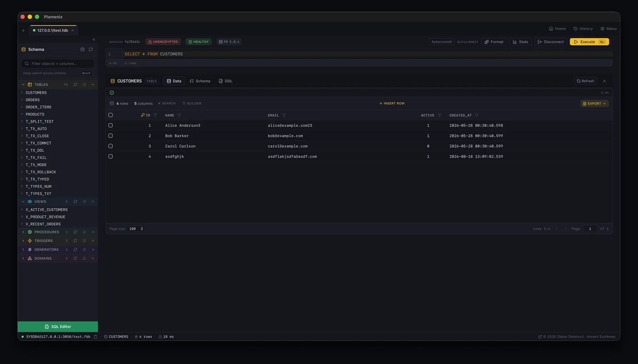Switch to the DDL tab
This screenshot has height=364, width=638.
coord(226,81)
